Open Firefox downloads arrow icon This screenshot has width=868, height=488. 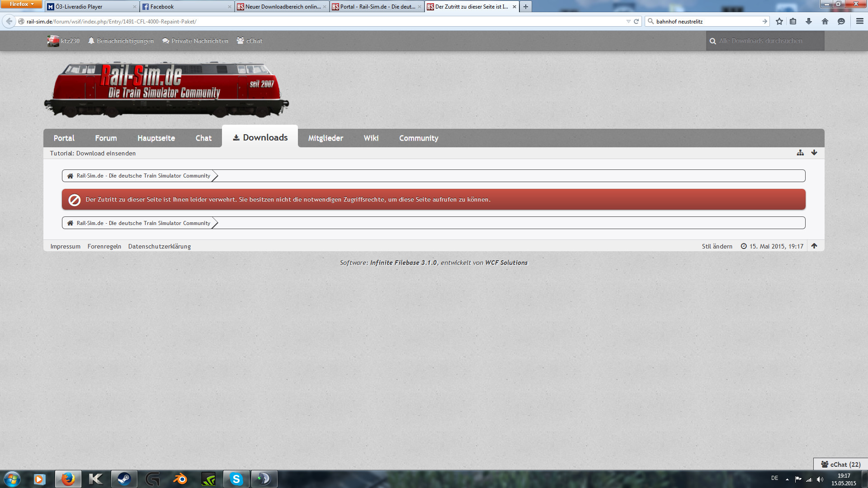pyautogui.click(x=809, y=21)
